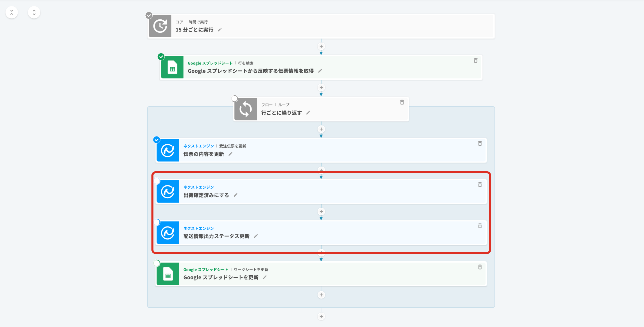Add a step after the loop block ends
This screenshot has height=327, width=644.
[321, 316]
